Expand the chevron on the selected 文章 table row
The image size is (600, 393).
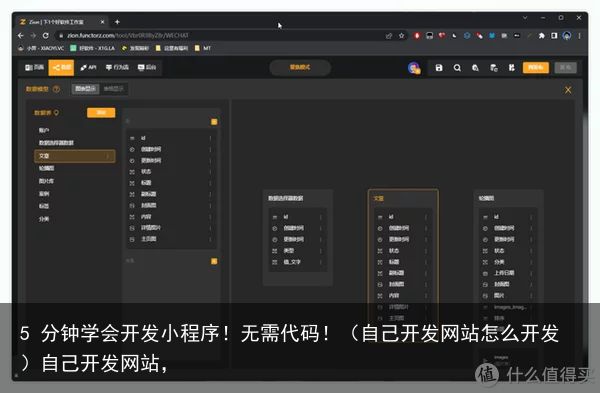pos(108,156)
